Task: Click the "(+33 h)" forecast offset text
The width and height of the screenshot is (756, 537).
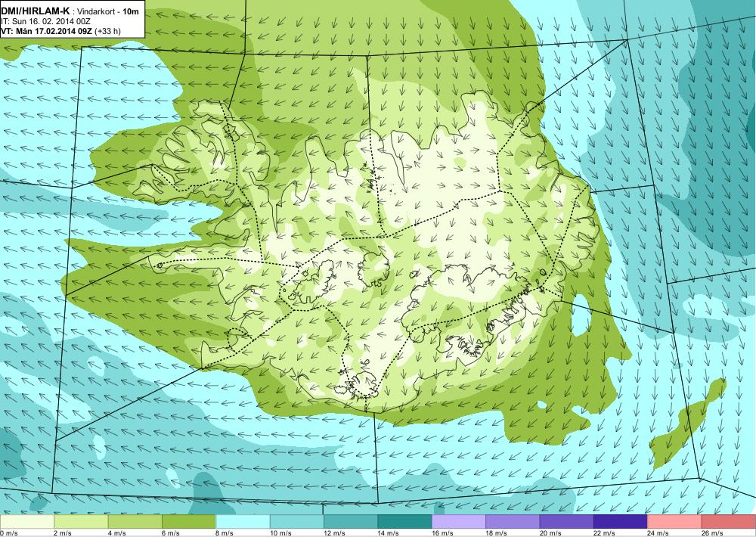Action: click(108, 31)
